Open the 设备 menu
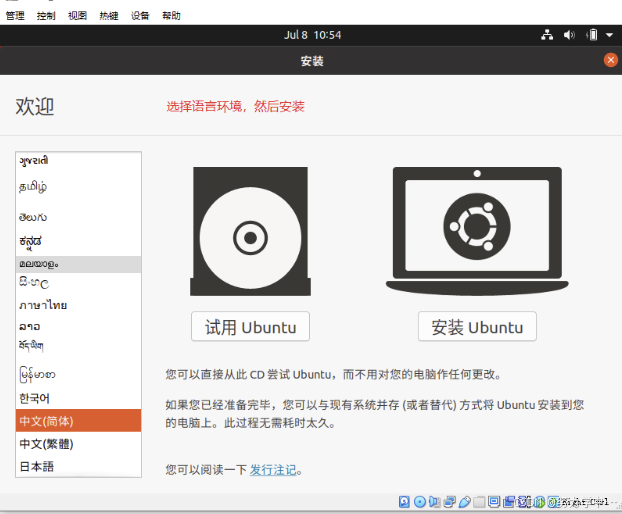This screenshot has width=622, height=514. tap(140, 15)
